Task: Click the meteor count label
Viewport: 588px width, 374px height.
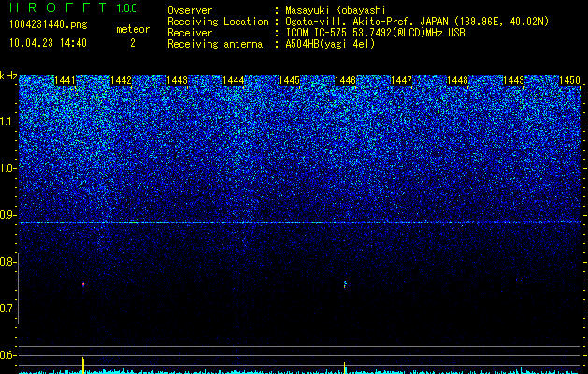Action: tap(133, 29)
